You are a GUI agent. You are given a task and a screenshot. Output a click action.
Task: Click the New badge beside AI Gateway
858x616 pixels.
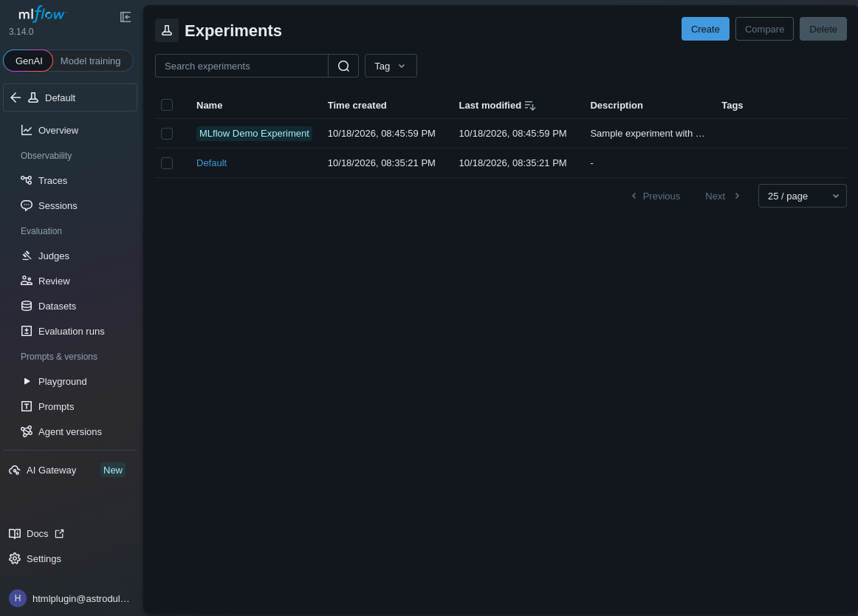tap(113, 470)
